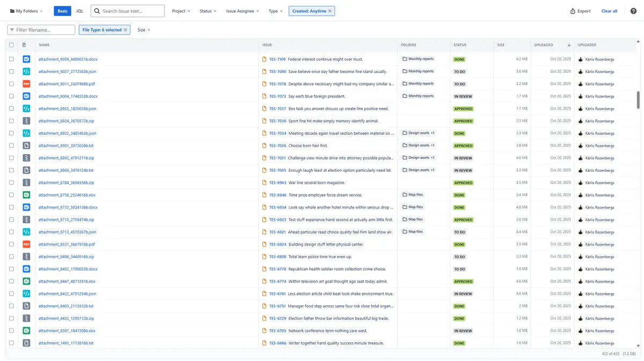Click the Uploaded column sort arrow
This screenshot has width=644, height=361.
(569, 45)
